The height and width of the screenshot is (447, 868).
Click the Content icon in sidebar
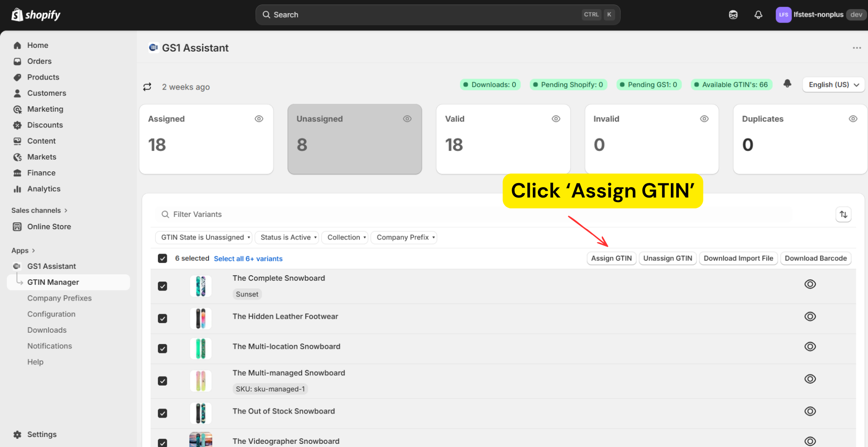pyautogui.click(x=17, y=141)
